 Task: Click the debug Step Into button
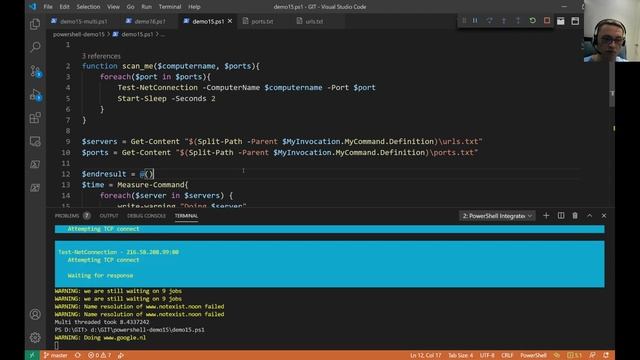click(504, 20)
